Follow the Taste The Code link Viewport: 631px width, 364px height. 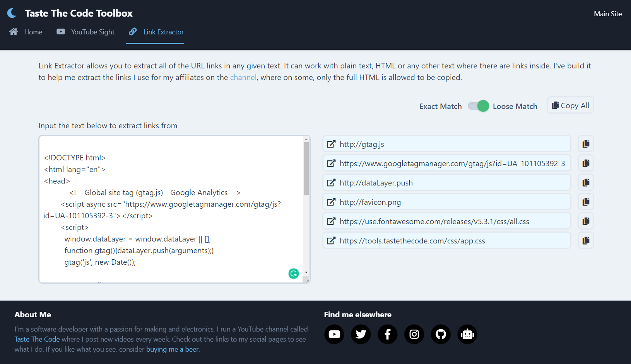pyautogui.click(x=37, y=339)
